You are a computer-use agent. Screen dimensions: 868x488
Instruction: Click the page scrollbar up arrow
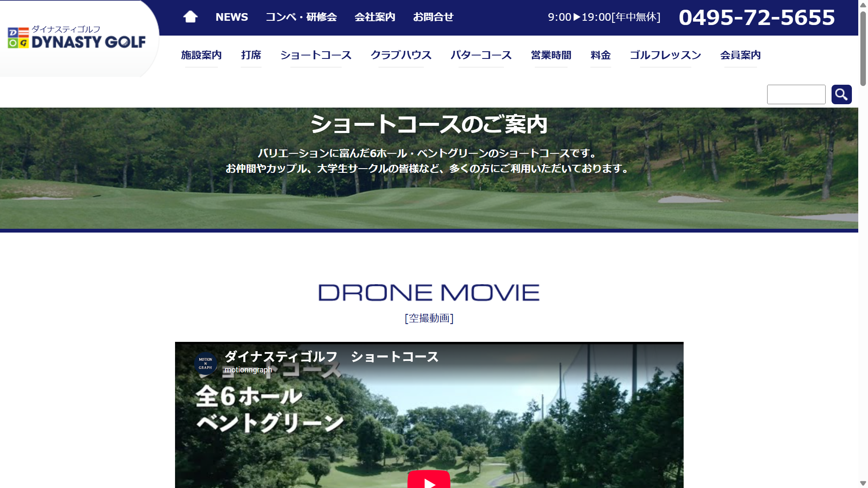863,5
